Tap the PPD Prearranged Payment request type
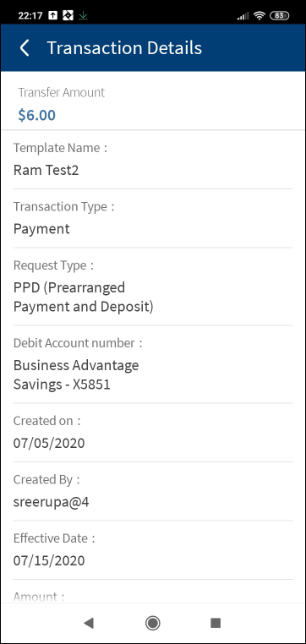The image size is (306, 644). point(84,297)
